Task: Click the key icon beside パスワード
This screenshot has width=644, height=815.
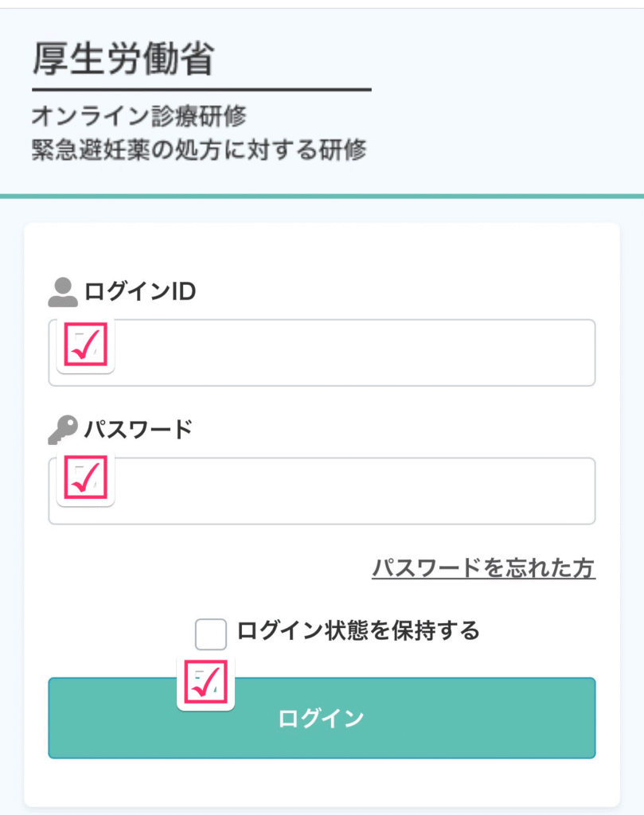Action: 63,430
